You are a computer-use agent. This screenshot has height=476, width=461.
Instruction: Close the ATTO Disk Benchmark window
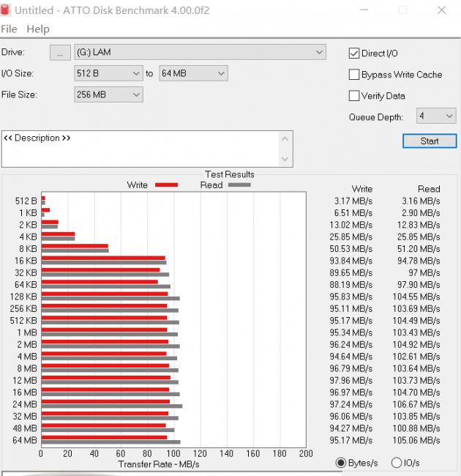point(441,10)
